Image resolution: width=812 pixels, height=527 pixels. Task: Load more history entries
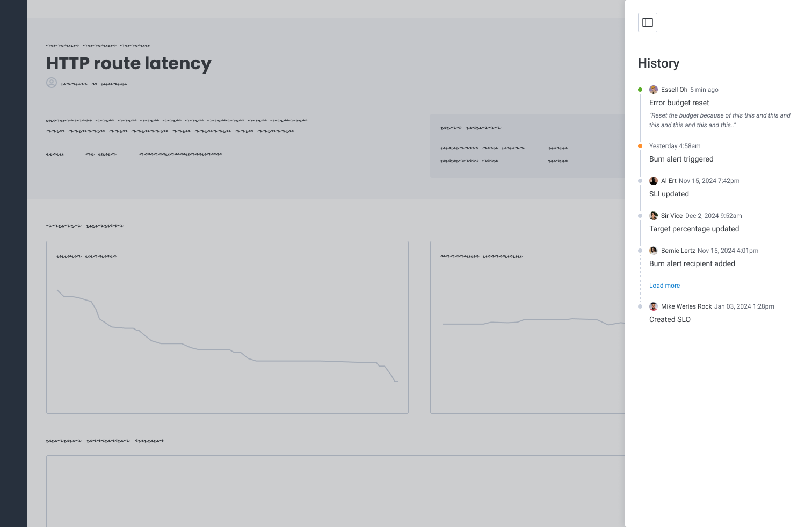pyautogui.click(x=664, y=286)
